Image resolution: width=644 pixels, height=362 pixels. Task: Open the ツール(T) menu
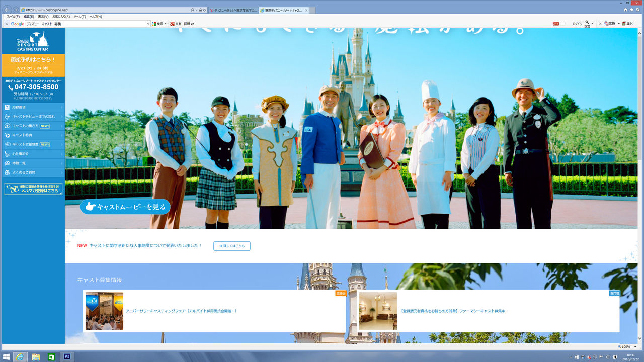pos(79,17)
